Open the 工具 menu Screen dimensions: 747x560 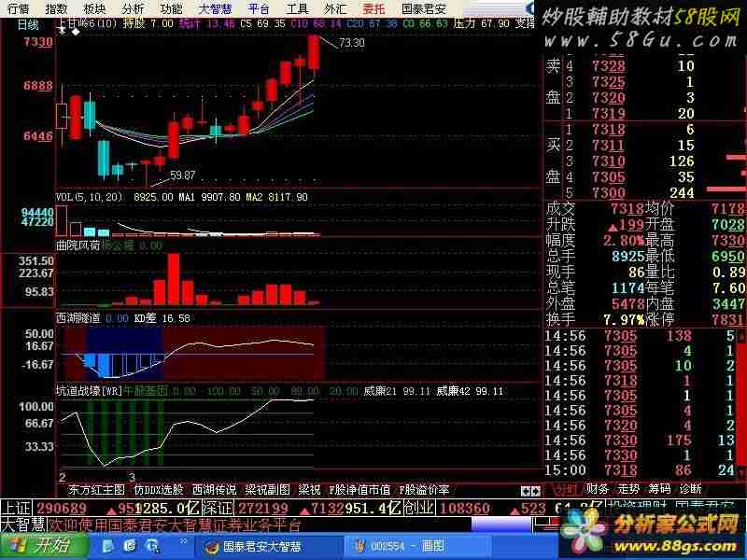coord(297,9)
